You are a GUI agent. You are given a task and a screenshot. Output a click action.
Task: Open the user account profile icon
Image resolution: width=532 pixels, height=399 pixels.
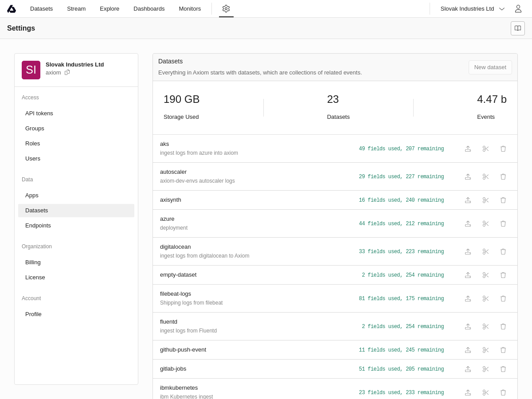click(518, 9)
